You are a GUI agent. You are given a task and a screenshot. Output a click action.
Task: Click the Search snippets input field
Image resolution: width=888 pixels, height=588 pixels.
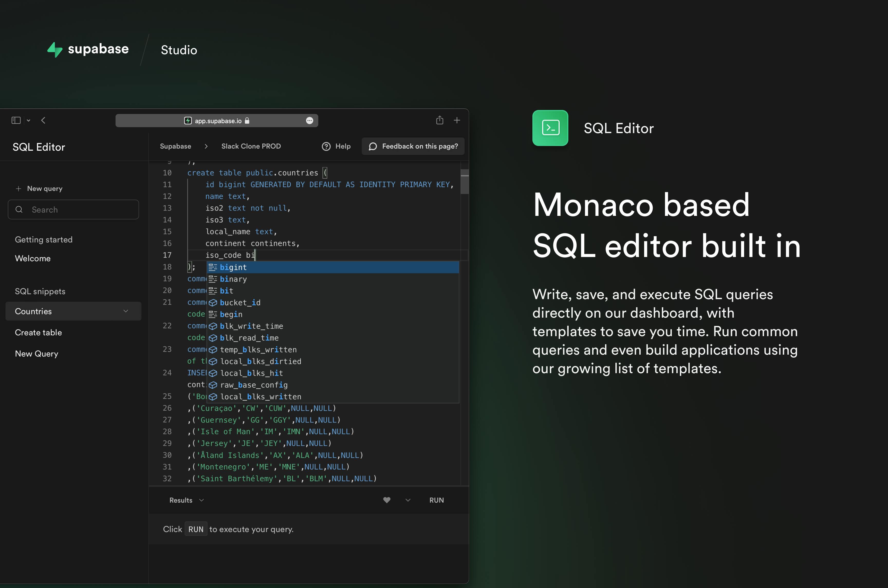tap(73, 210)
